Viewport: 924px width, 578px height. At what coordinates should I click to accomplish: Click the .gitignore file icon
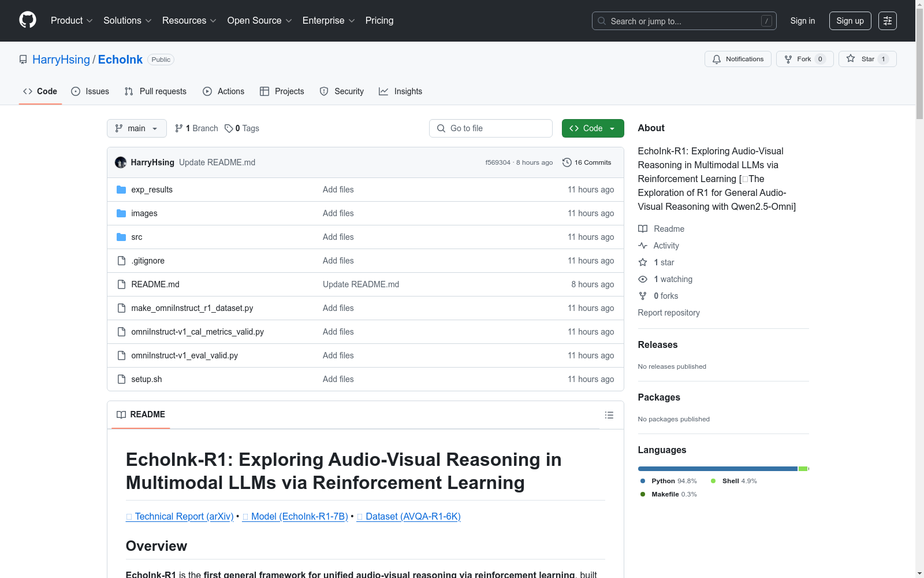pyautogui.click(x=121, y=261)
